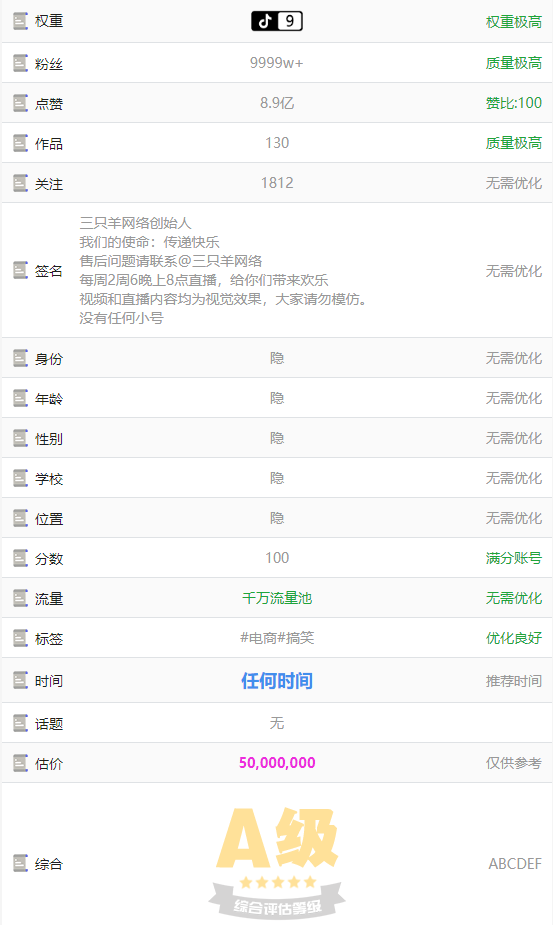Click the list icon beside 估价

20,763
